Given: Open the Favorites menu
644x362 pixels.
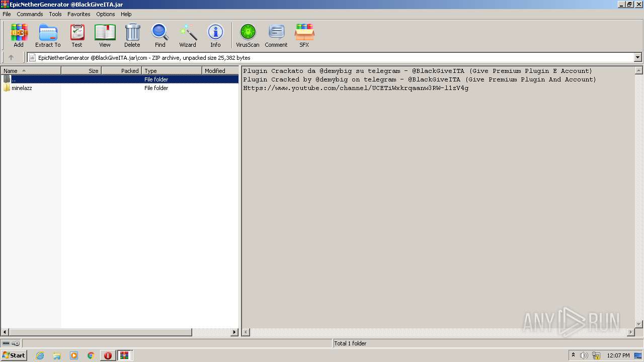Looking at the screenshot, I should pos(79,14).
